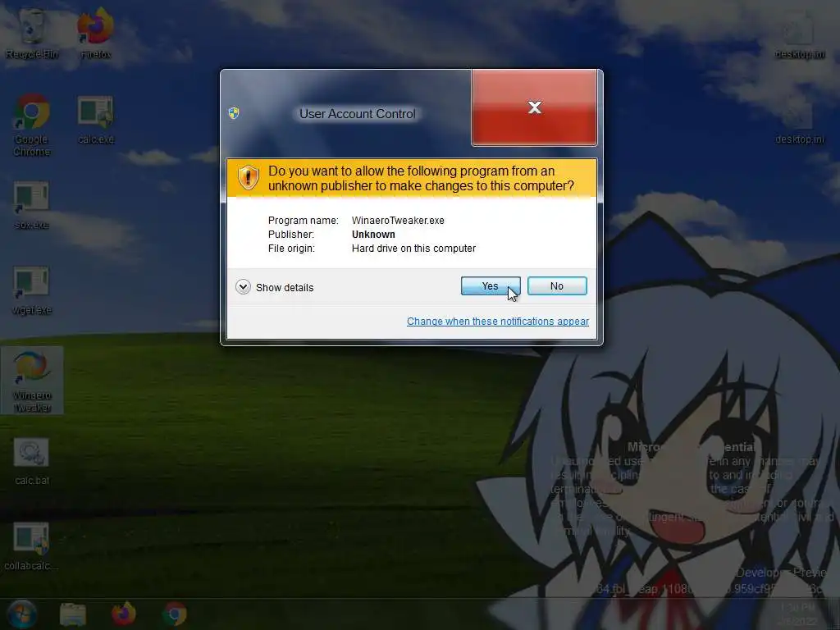
Task: Select collabcalc desktop icon
Action: coord(31,546)
